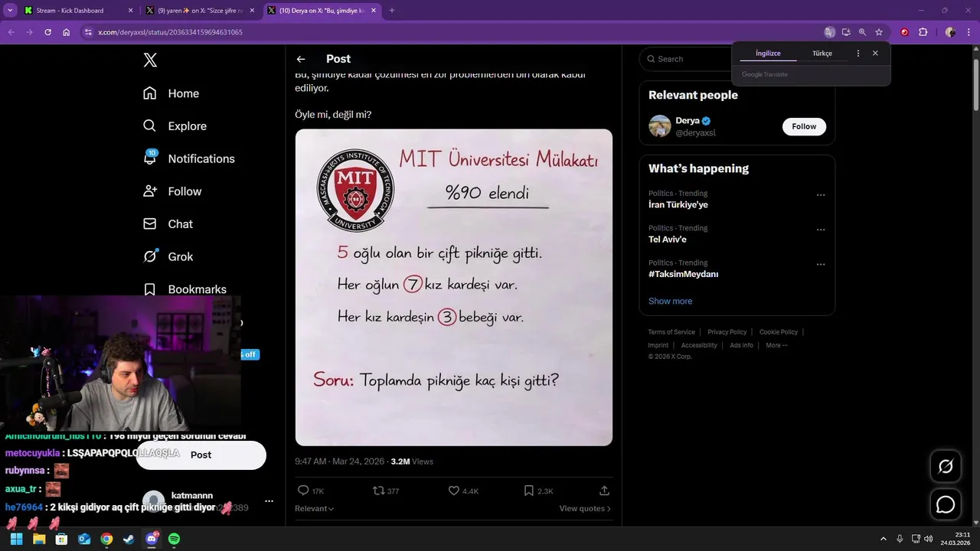Open the İran Türkiye'ye trending topic
Screen dimensions: 980x551
tap(678, 204)
